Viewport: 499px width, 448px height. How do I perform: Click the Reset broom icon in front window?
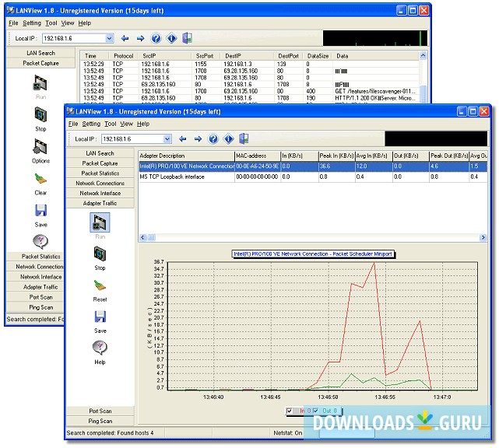(x=100, y=285)
